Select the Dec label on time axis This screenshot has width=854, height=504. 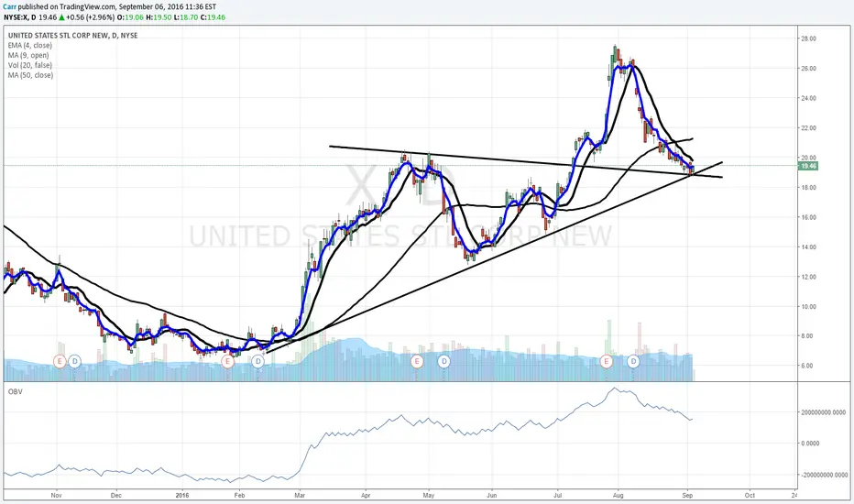pos(116,495)
